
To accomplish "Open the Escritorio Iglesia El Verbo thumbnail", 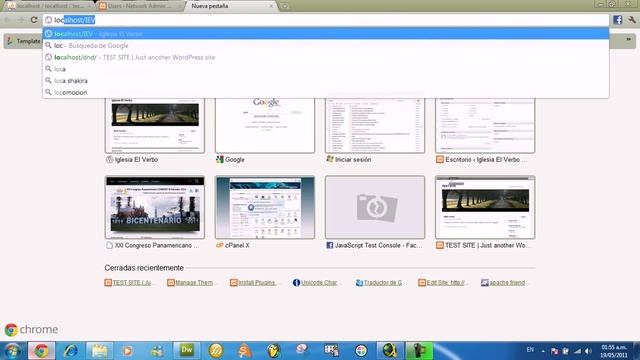I will 485,125.
